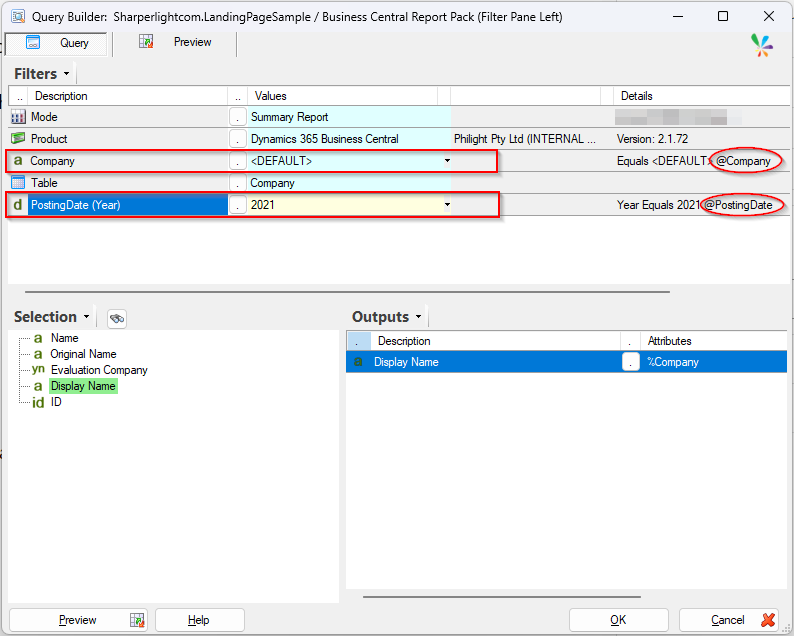Click the Cancel button
This screenshot has width=794, height=636.
pyautogui.click(x=728, y=620)
